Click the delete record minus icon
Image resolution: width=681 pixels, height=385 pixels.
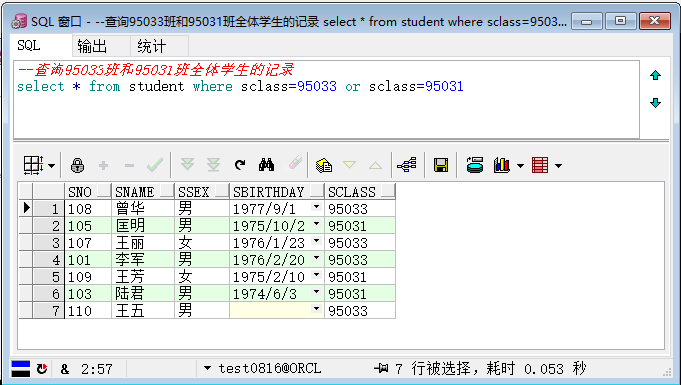pyautogui.click(x=129, y=166)
